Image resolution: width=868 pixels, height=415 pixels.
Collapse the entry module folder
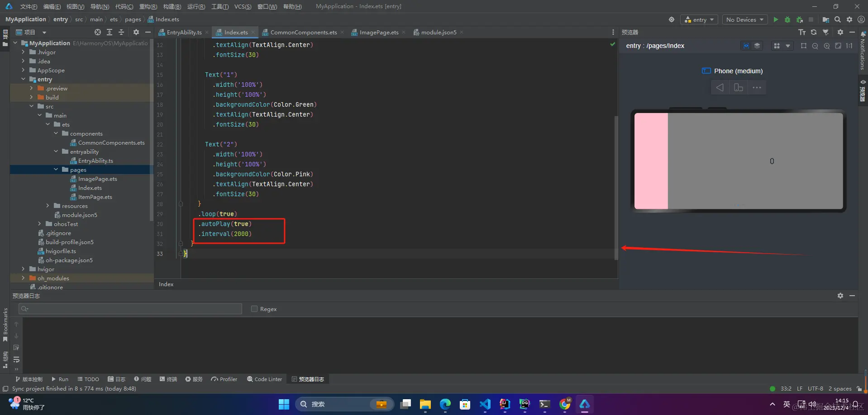click(23, 79)
